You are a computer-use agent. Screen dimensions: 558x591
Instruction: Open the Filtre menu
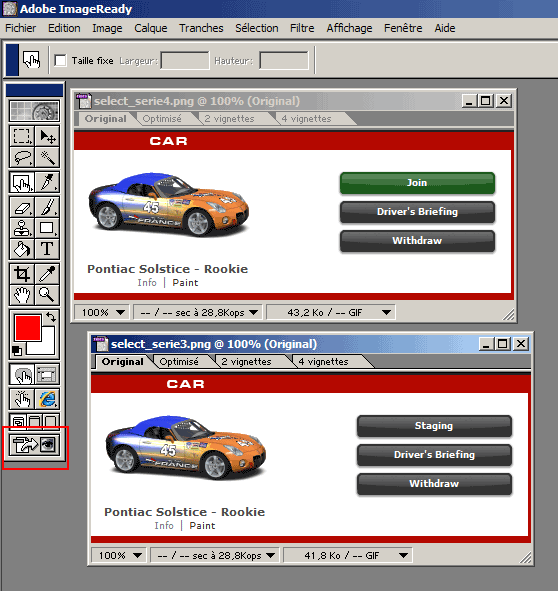(x=302, y=28)
